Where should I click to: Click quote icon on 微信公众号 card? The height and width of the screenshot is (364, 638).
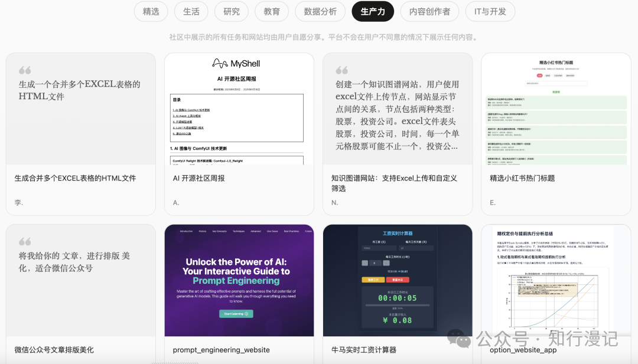25,242
